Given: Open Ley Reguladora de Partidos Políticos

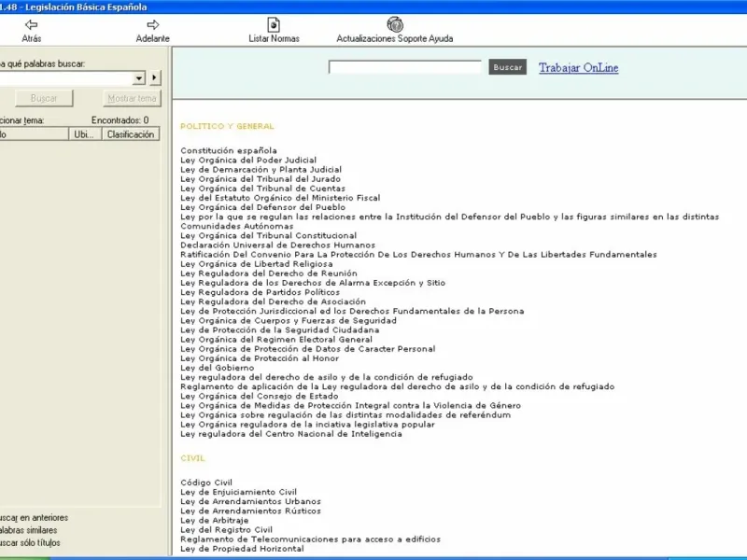Looking at the screenshot, I should [261, 292].
